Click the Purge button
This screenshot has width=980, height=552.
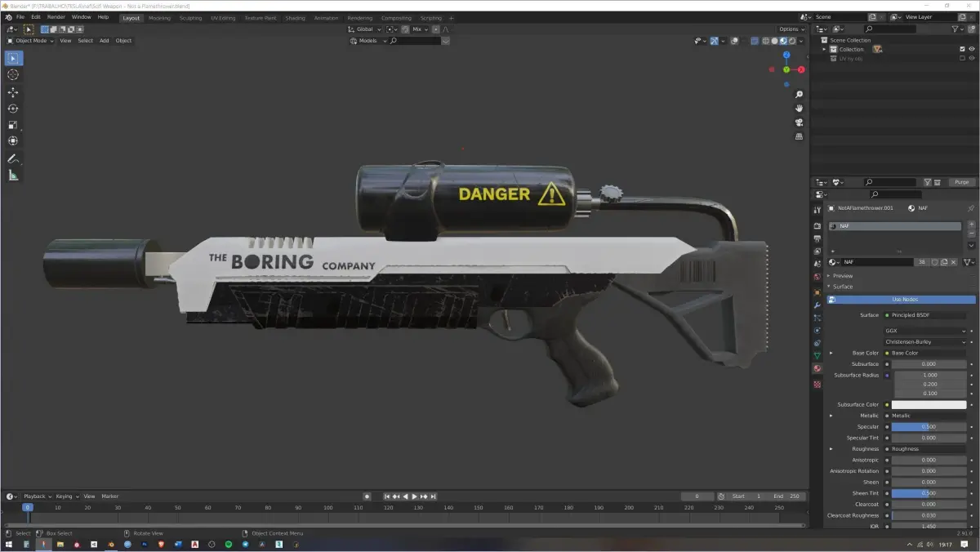tap(961, 182)
